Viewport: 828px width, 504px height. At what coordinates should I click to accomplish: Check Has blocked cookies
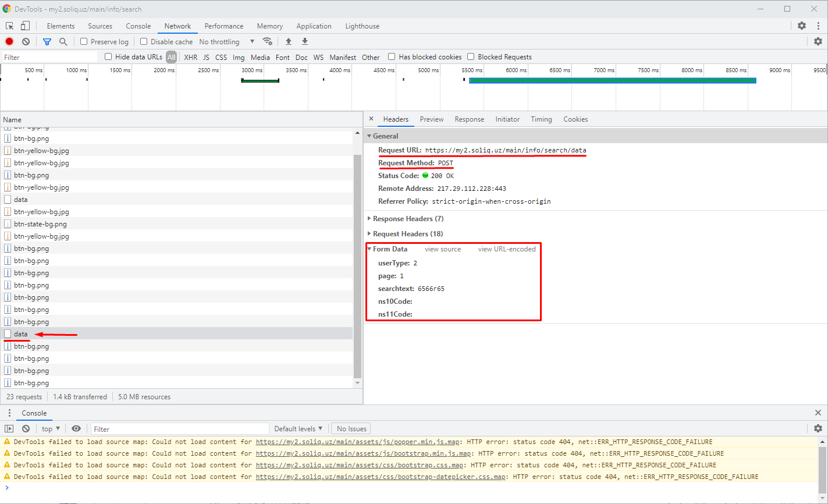[x=392, y=56]
